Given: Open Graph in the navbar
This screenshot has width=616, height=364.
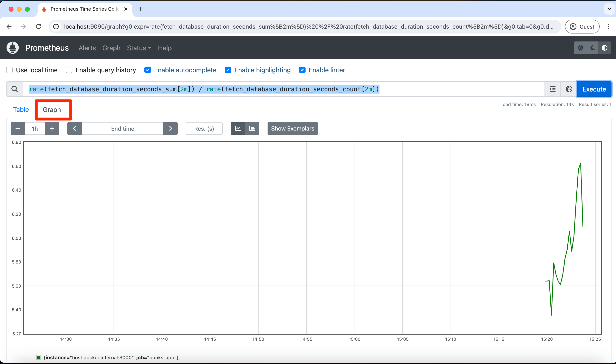Looking at the screenshot, I should coord(111,48).
